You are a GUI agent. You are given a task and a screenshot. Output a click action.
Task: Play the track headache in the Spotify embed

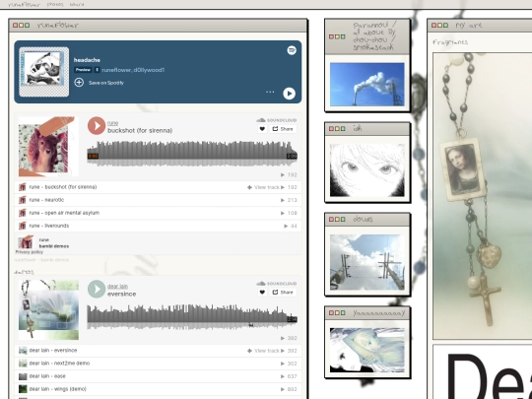(289, 94)
